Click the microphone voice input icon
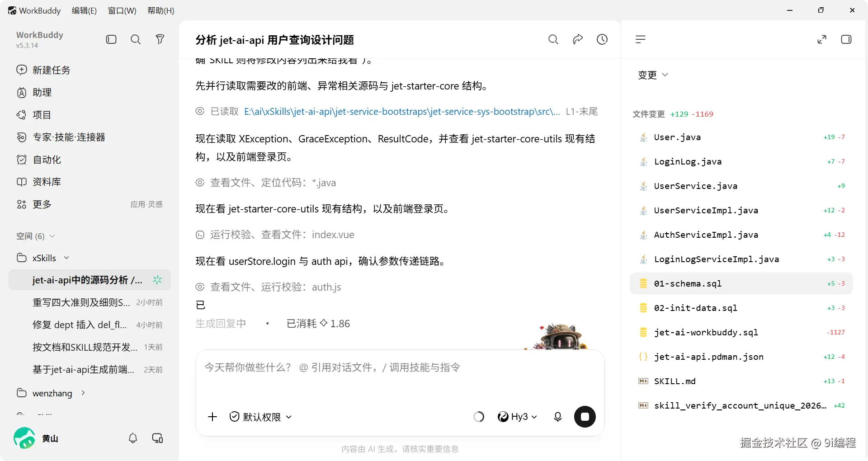Screen dimensions: 868x461 [x=558, y=417]
